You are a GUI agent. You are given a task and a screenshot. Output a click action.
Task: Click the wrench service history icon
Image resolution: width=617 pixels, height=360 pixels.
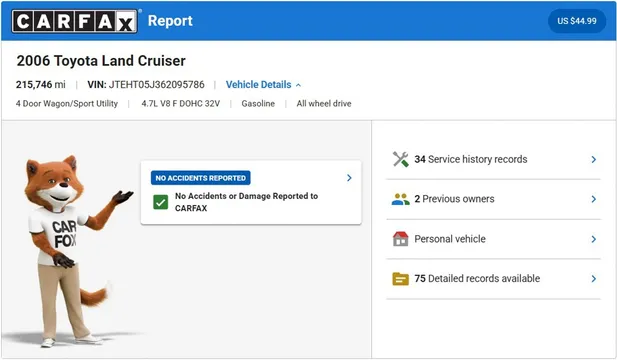[x=401, y=159]
